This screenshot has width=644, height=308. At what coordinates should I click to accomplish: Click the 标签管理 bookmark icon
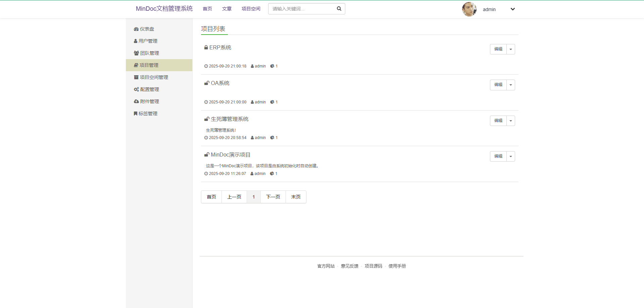tap(136, 114)
